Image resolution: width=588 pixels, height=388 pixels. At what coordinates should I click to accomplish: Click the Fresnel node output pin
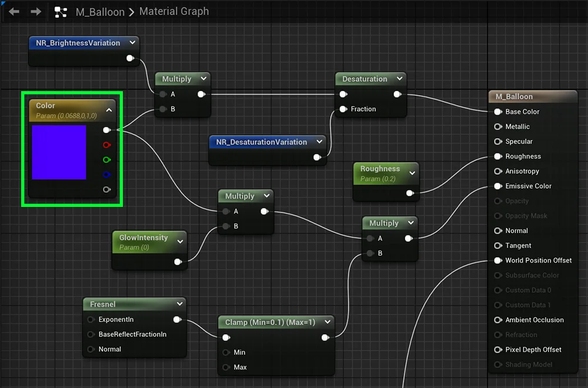click(177, 320)
